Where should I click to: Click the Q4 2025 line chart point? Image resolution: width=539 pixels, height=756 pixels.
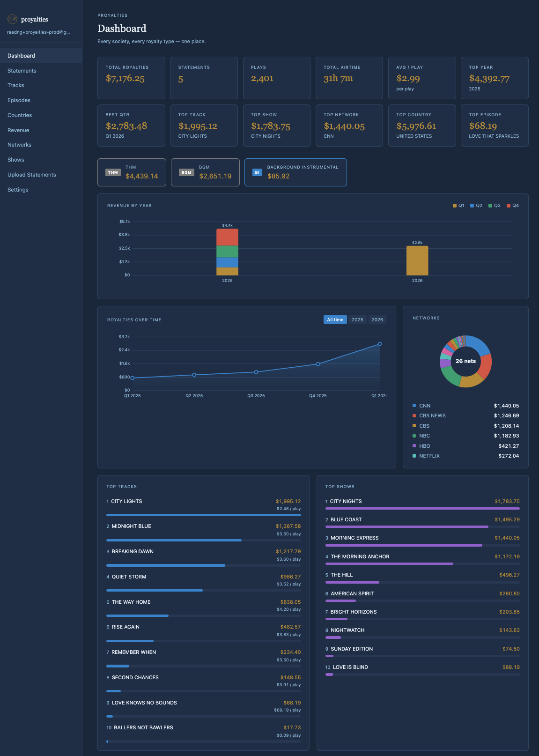pyautogui.click(x=318, y=364)
